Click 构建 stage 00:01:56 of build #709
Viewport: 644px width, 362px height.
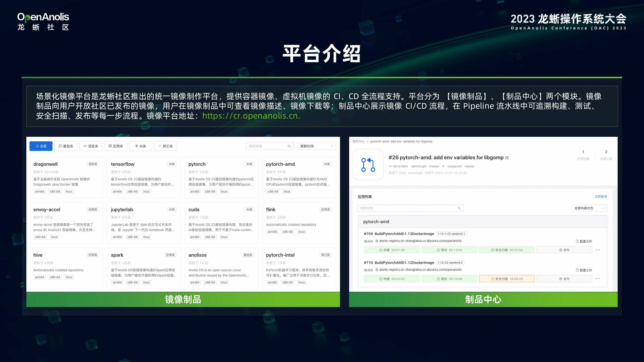pos(392,250)
